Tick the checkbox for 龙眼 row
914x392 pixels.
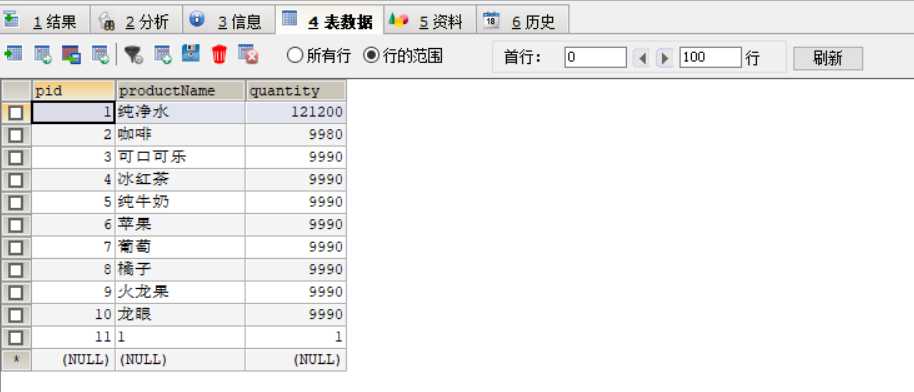pyautogui.click(x=16, y=315)
